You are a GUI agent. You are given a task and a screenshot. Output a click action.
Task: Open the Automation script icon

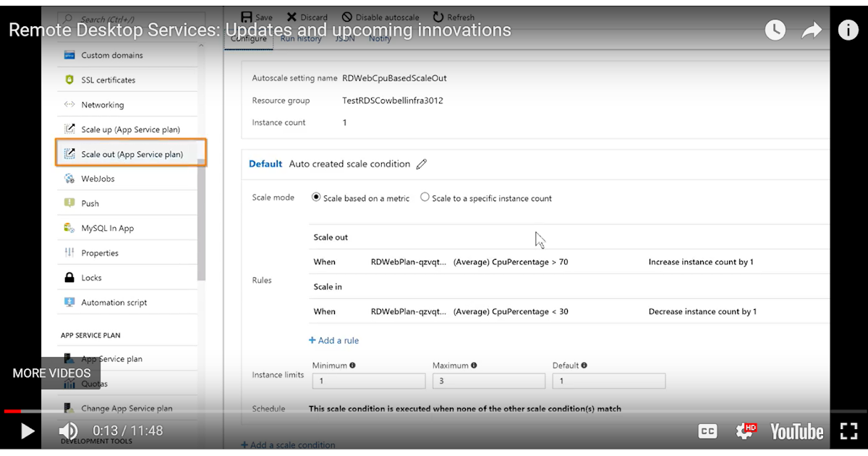click(x=69, y=302)
